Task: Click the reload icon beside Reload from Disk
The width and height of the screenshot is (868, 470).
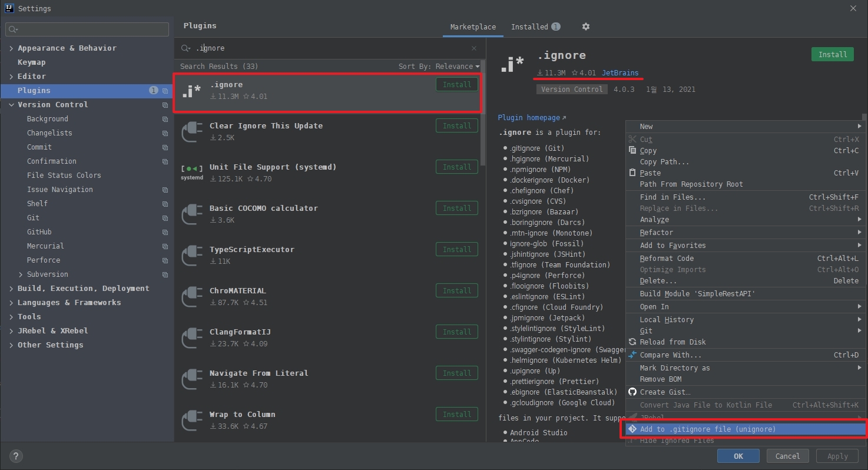Action: click(632, 342)
